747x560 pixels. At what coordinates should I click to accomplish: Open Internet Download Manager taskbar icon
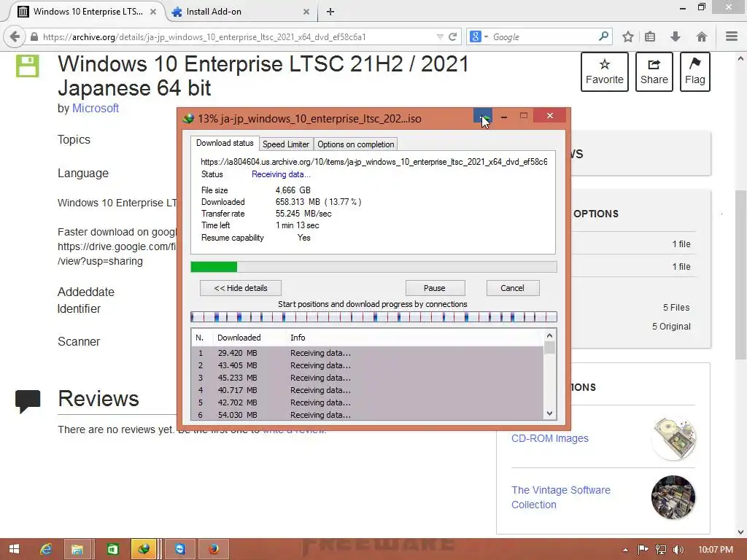tap(144, 549)
